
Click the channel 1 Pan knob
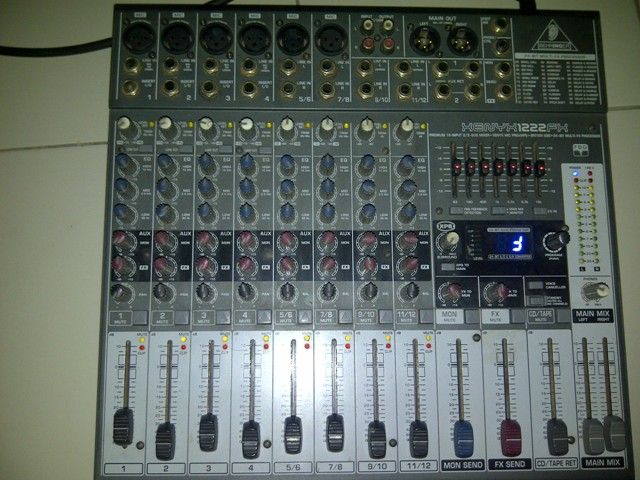[121, 292]
